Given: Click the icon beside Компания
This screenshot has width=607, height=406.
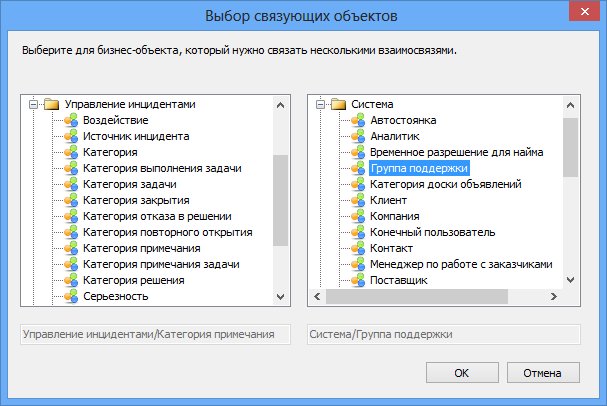Looking at the screenshot, I should (x=358, y=216).
